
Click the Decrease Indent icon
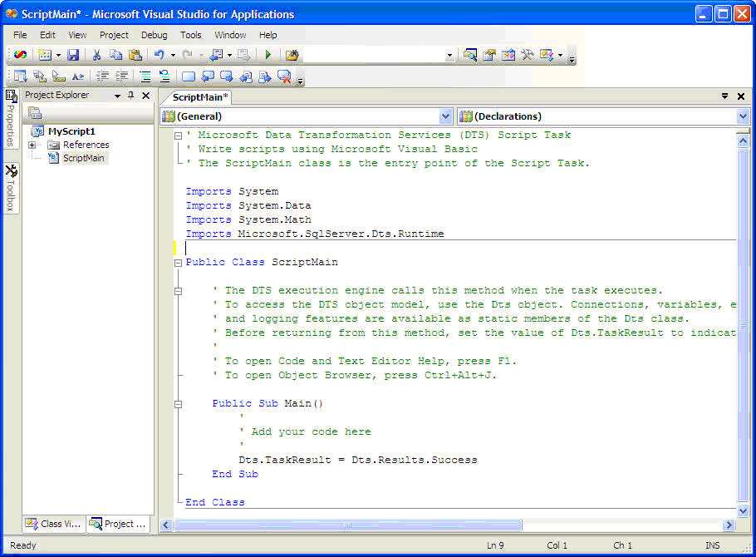102,76
